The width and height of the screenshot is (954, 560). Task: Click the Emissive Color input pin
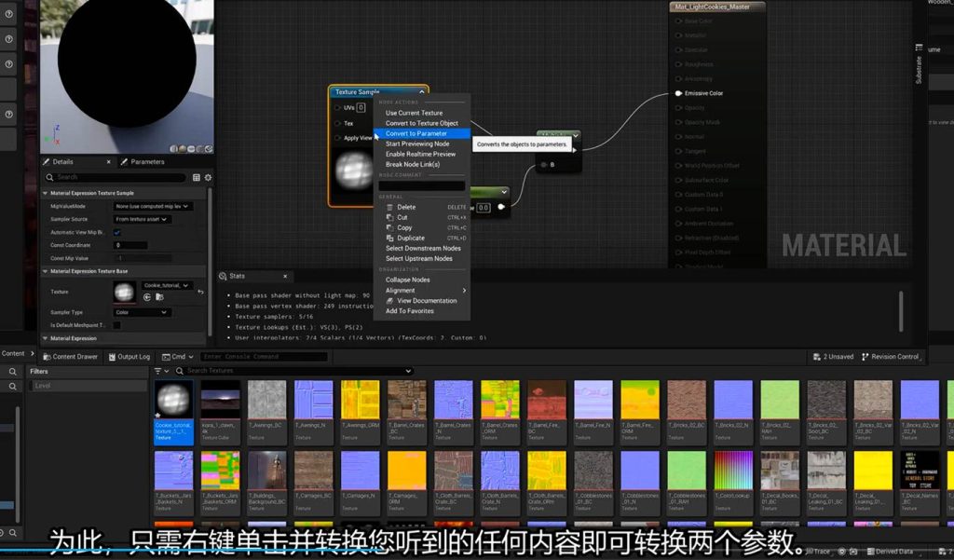pyautogui.click(x=678, y=93)
